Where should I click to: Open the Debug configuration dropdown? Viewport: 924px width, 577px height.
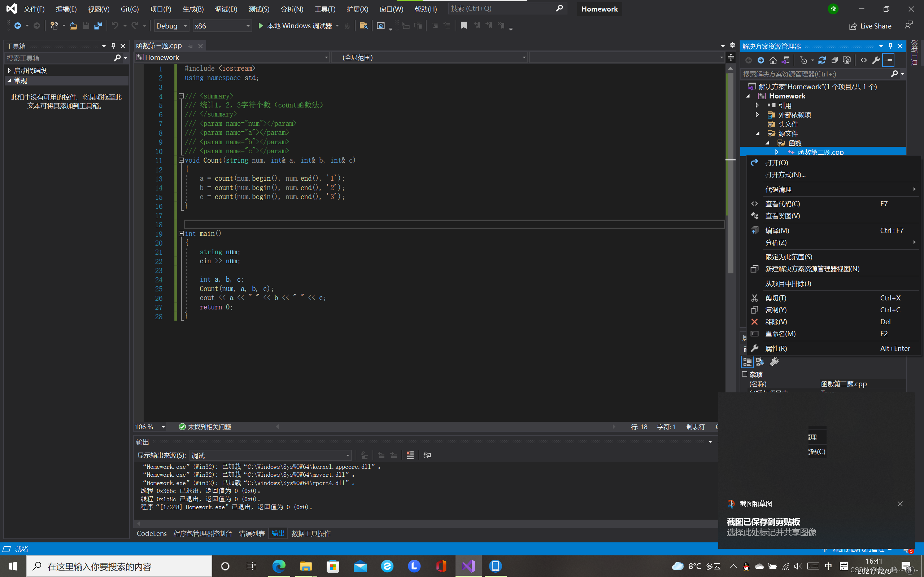point(185,26)
